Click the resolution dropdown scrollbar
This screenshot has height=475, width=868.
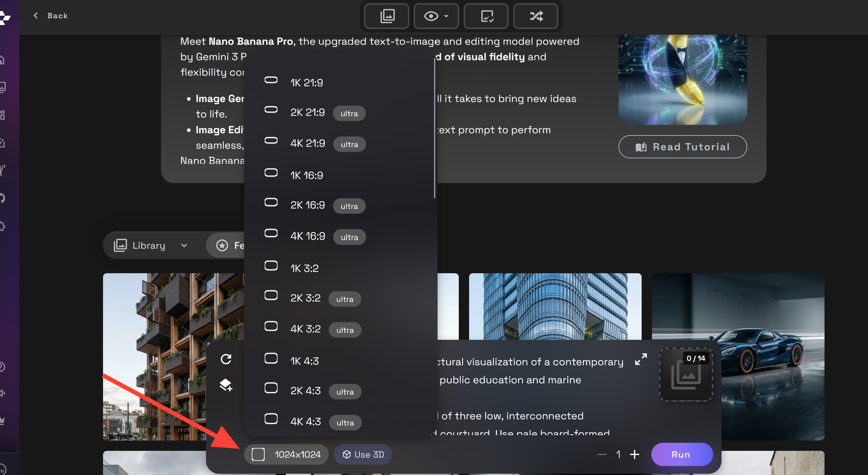click(434, 128)
